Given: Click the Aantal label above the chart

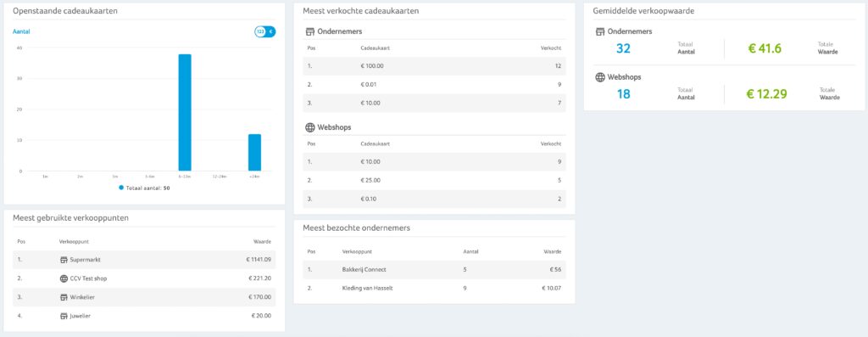Looking at the screenshot, I should (21, 31).
